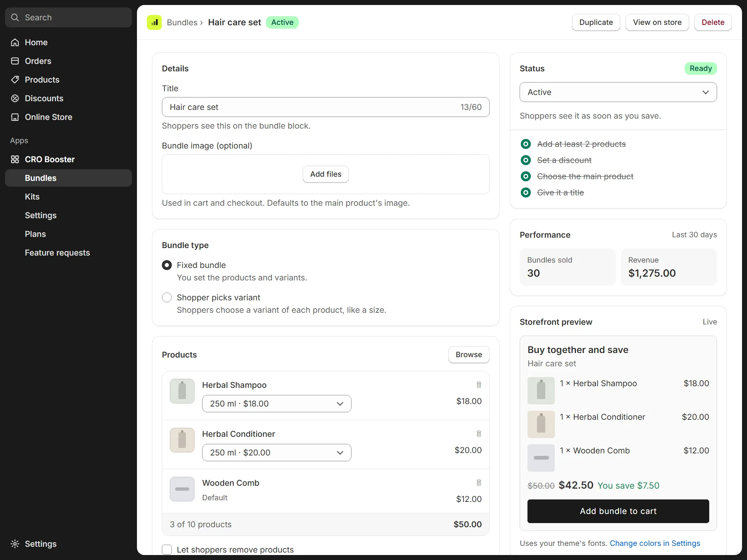Click the Settings gear icon at bottom
This screenshot has height=560, width=747.
point(15,544)
